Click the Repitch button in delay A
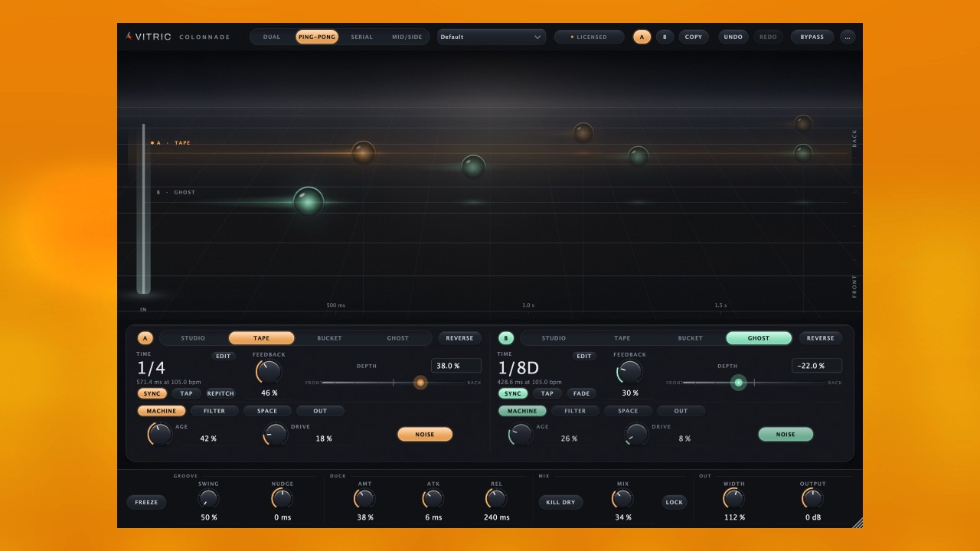The height and width of the screenshot is (551, 980). (220, 393)
